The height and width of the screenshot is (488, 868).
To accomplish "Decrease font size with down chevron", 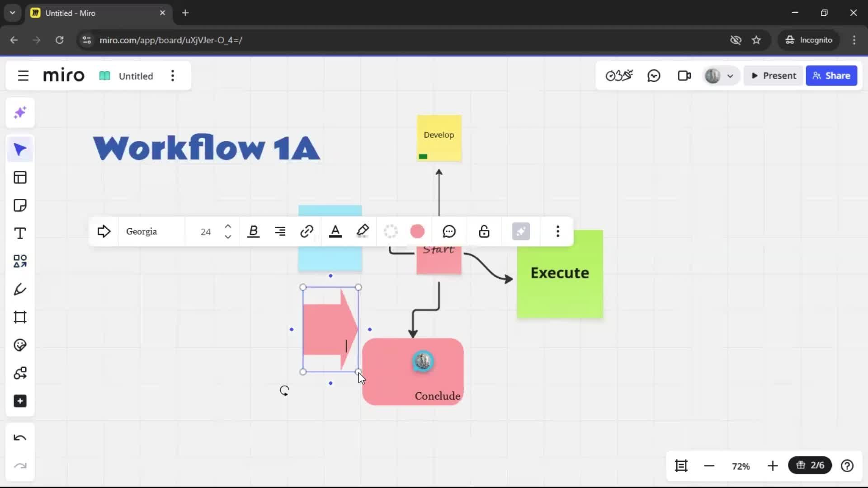I will click(x=228, y=237).
